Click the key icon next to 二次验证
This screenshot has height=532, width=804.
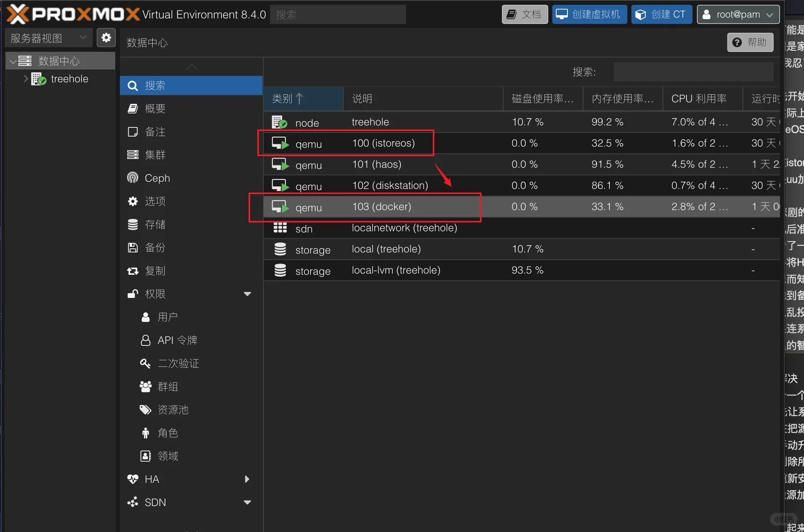point(145,363)
